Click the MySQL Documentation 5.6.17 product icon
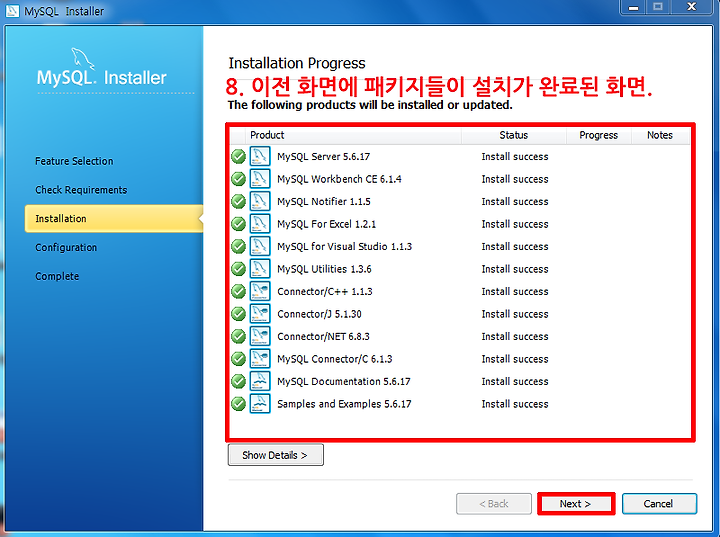The image size is (720, 537). tap(260, 381)
